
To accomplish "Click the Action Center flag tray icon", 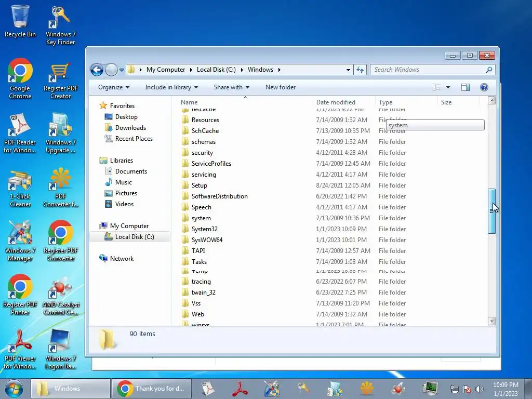I will 467,389.
